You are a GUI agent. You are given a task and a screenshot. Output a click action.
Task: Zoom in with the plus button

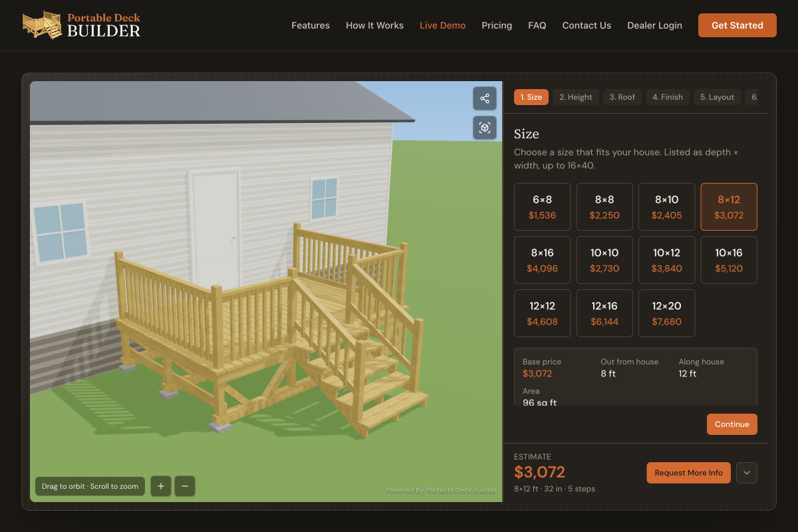click(x=161, y=486)
